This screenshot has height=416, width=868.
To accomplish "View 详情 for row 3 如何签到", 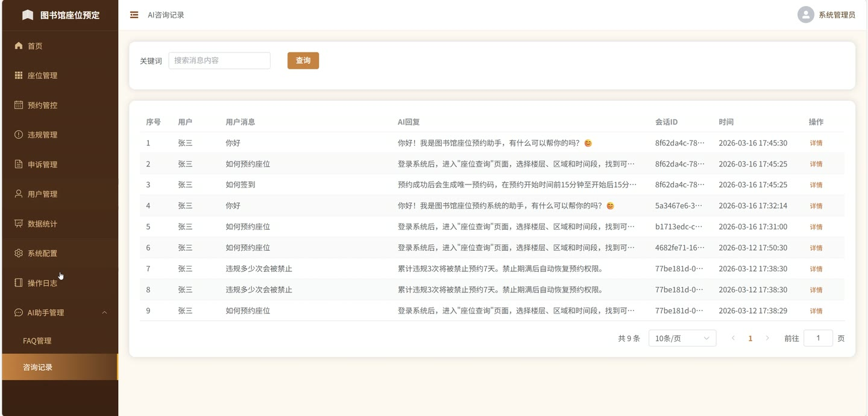I will (816, 185).
